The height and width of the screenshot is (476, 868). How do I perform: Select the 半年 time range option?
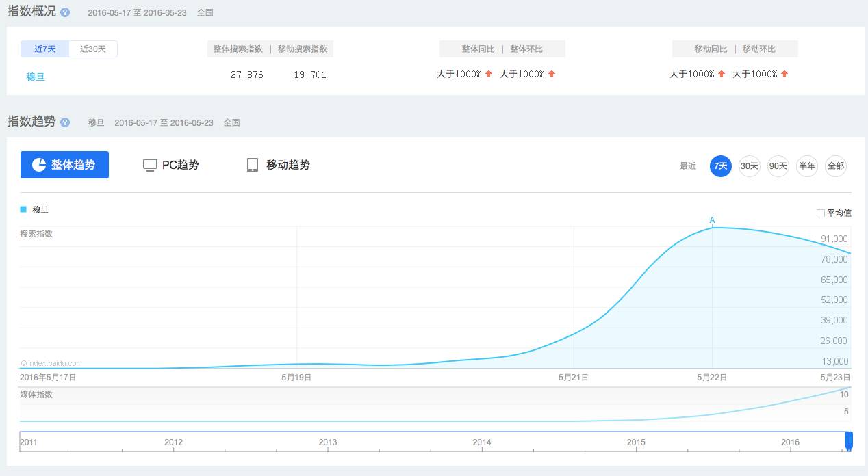click(x=807, y=166)
